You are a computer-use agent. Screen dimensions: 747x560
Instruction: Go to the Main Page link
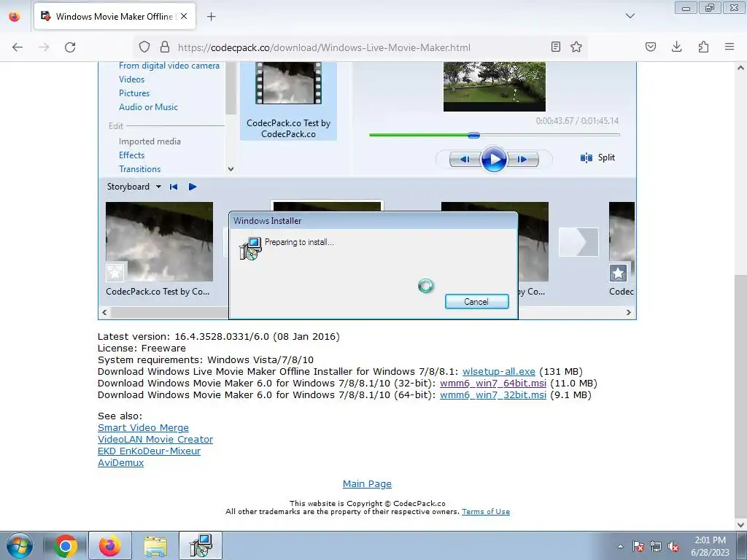click(x=368, y=484)
